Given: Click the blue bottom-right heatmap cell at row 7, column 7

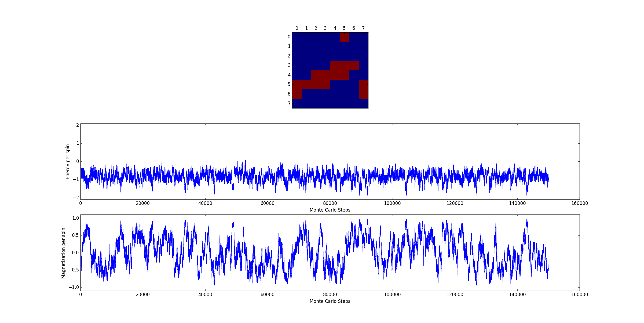Looking at the screenshot, I should (x=363, y=103).
